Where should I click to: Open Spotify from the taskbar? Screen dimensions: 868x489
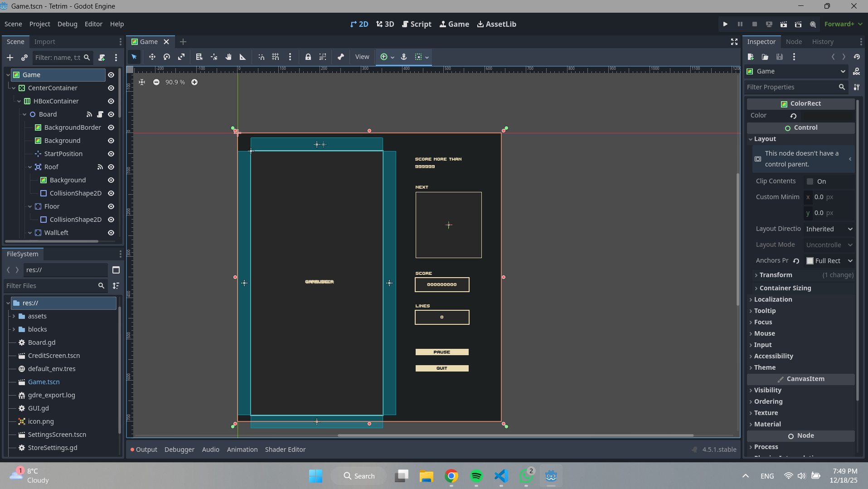476,476
